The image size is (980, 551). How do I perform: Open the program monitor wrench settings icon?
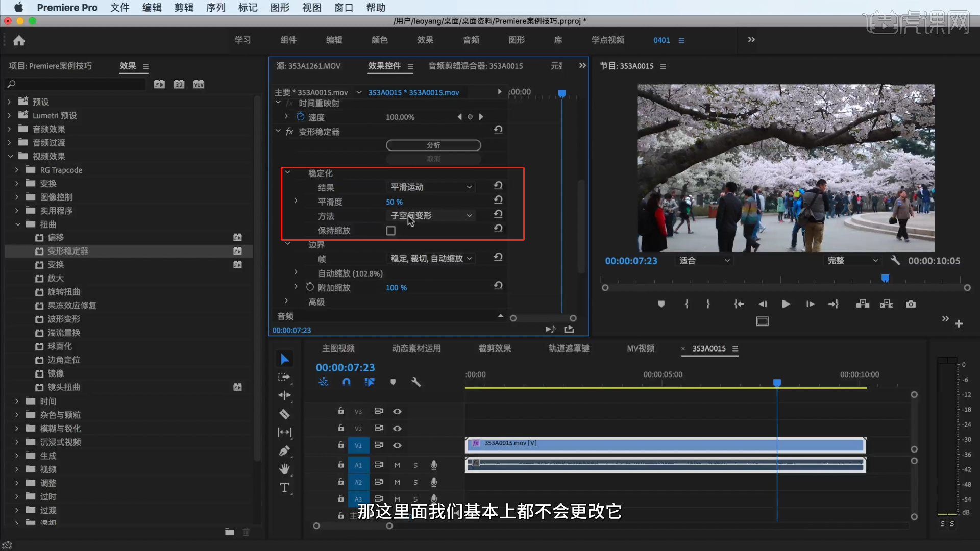click(x=896, y=260)
